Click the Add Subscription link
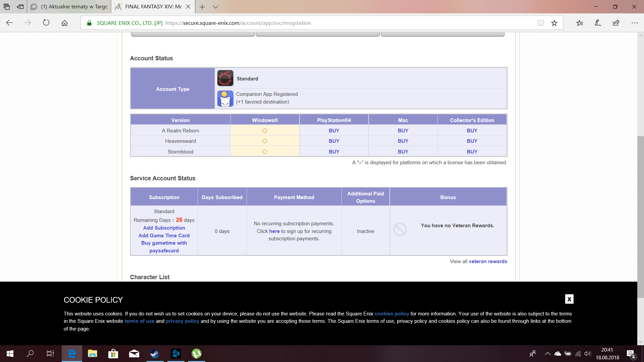644x362 pixels. click(164, 228)
